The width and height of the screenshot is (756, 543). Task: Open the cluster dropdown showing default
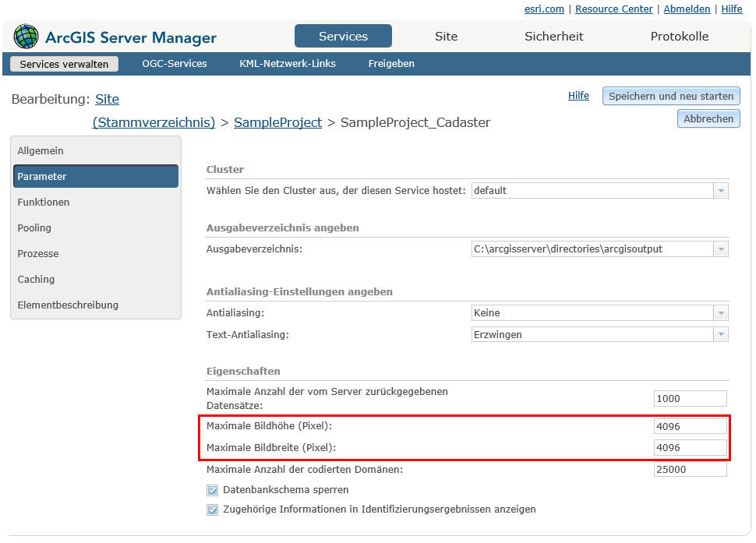click(721, 189)
